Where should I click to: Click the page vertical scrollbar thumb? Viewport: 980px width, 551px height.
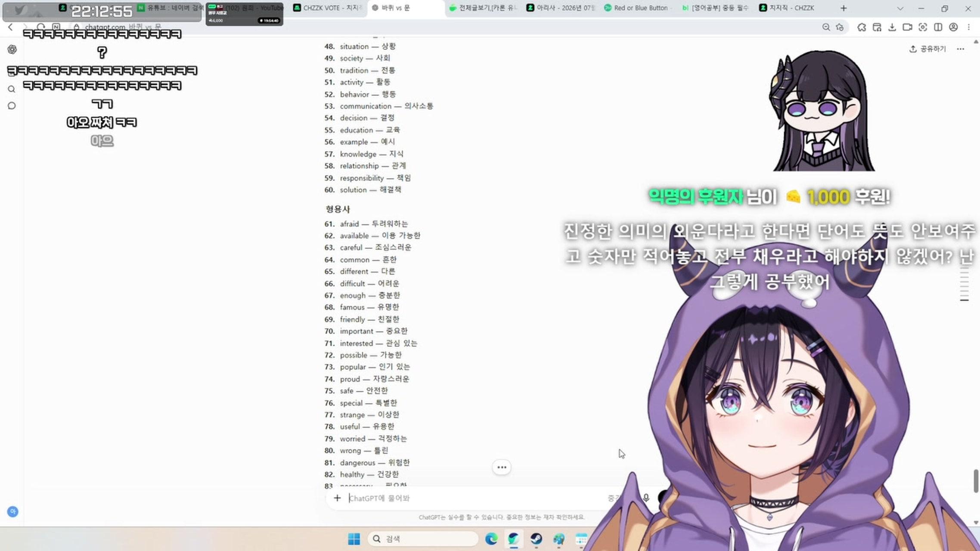[976, 481]
